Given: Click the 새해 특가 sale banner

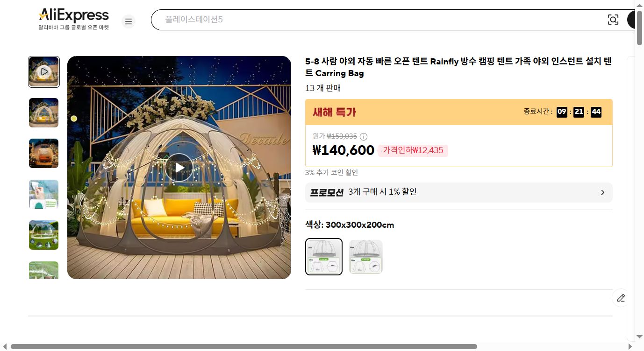Looking at the screenshot, I should [334, 112].
